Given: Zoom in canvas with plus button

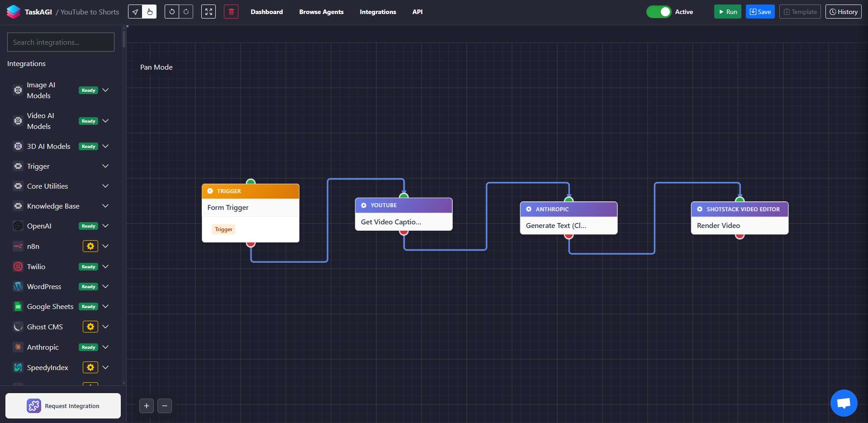Looking at the screenshot, I should pos(147,406).
